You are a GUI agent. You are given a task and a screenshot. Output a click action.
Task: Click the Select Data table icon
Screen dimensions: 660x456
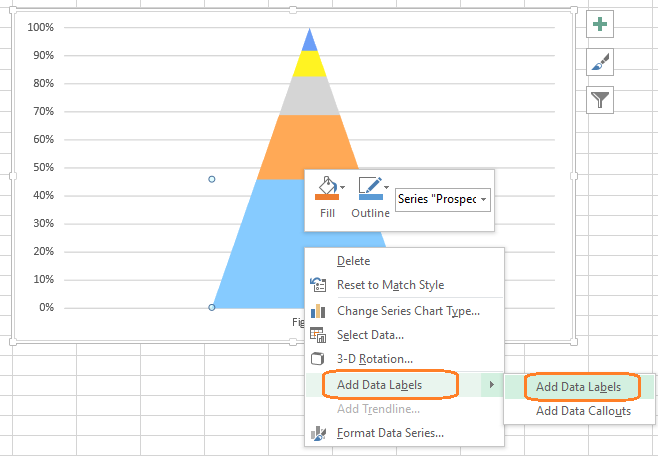pos(318,335)
